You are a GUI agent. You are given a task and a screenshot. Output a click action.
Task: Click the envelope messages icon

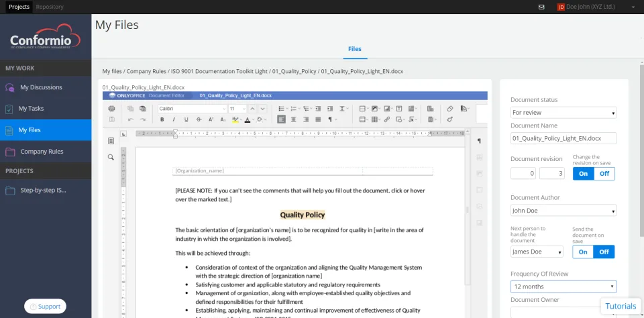(541, 7)
